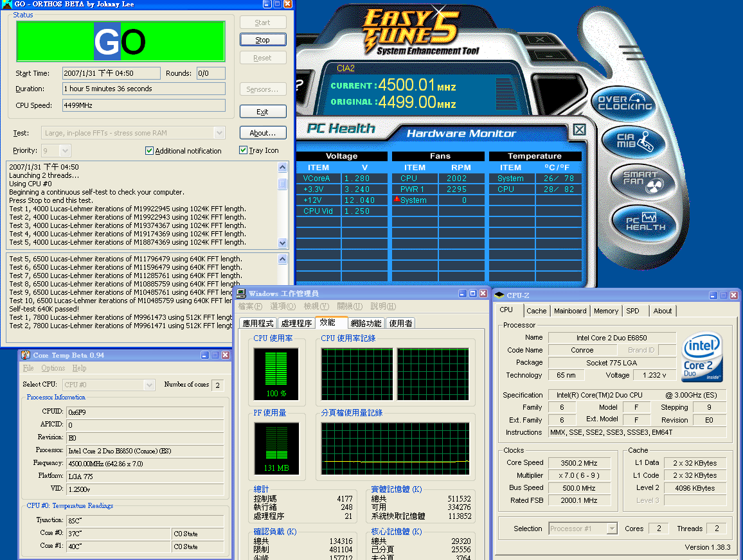The image size is (743, 560).
Task: Click the green GO status indicator
Action: tap(120, 42)
